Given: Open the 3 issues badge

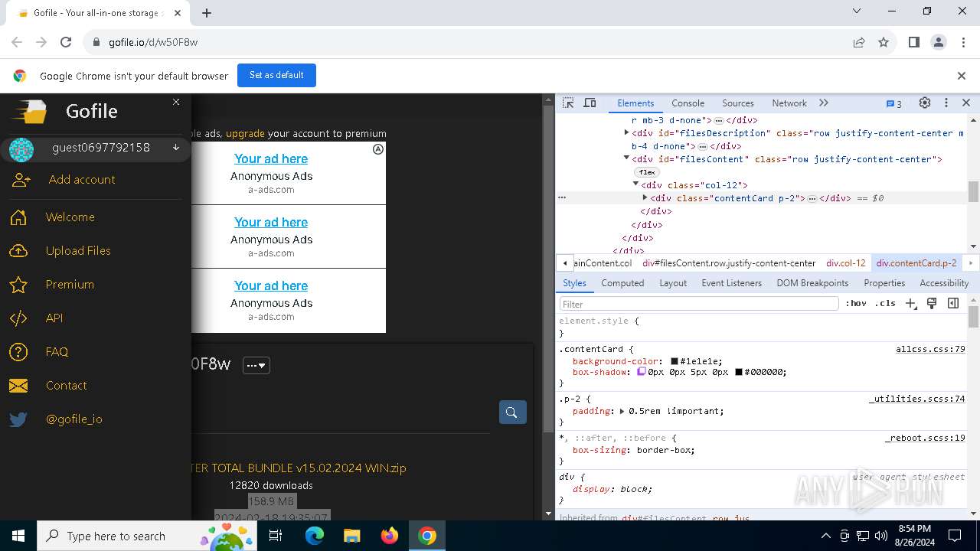Looking at the screenshot, I should point(893,103).
